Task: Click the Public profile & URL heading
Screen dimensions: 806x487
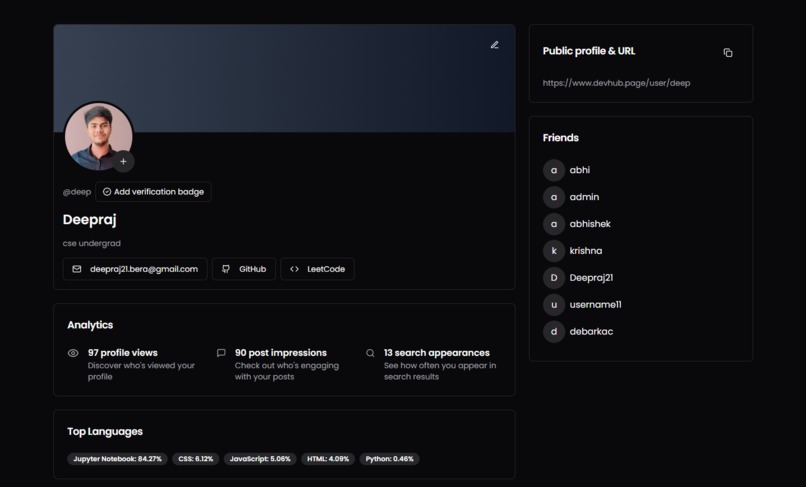Action: (589, 51)
